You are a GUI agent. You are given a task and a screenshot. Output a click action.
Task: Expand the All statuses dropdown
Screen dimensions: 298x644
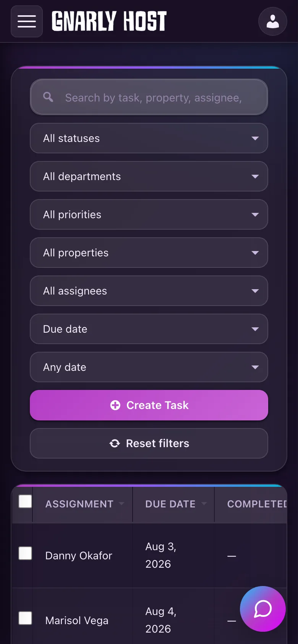[149, 138]
